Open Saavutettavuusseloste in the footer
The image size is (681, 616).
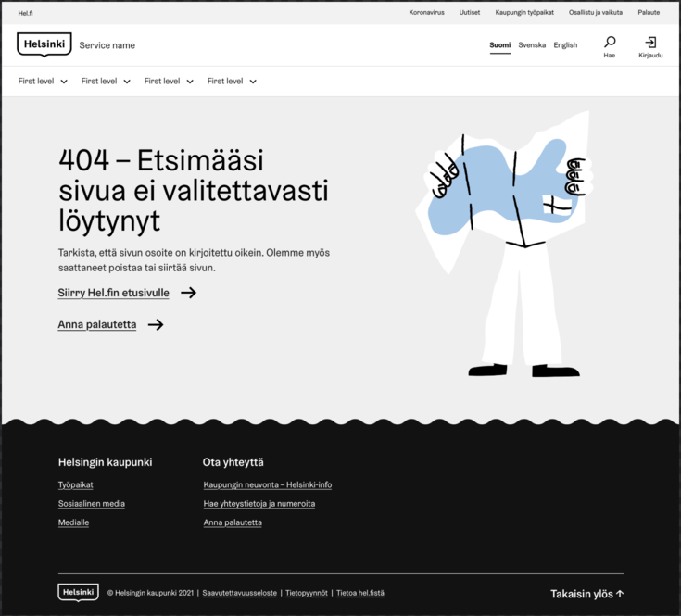[239, 593]
